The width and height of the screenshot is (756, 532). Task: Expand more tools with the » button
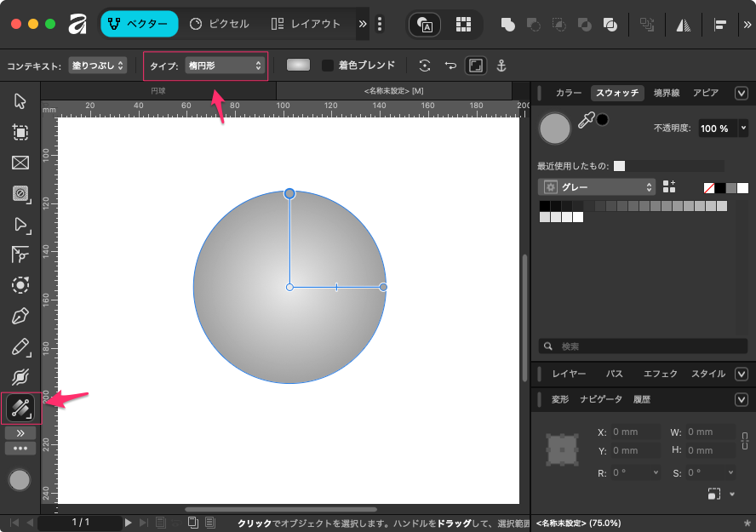20,432
